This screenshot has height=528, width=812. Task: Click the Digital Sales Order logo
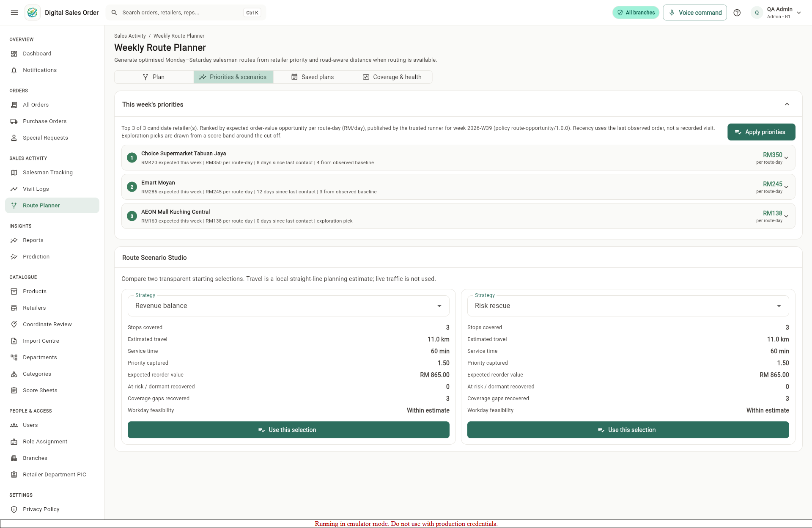(33, 13)
